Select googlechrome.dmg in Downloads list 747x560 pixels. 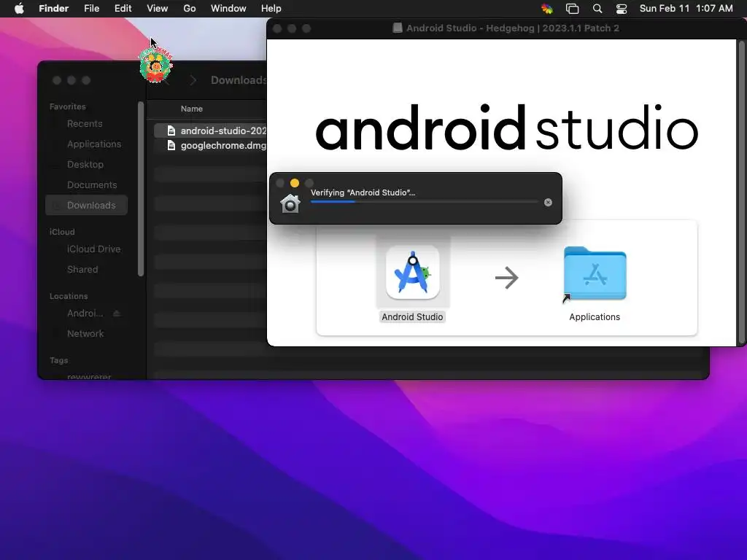tap(210, 145)
